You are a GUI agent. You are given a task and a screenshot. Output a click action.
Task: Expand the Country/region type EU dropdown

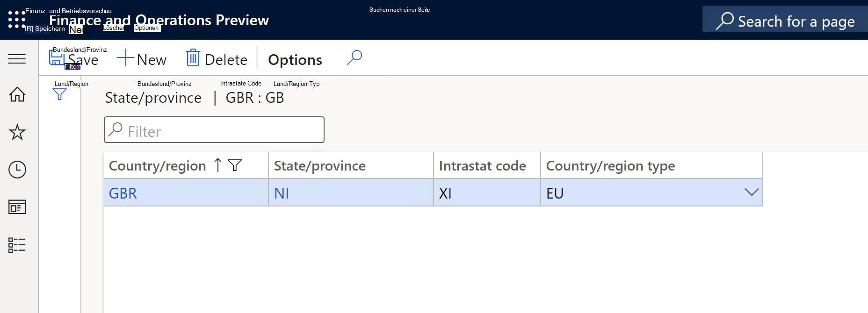pos(751,192)
